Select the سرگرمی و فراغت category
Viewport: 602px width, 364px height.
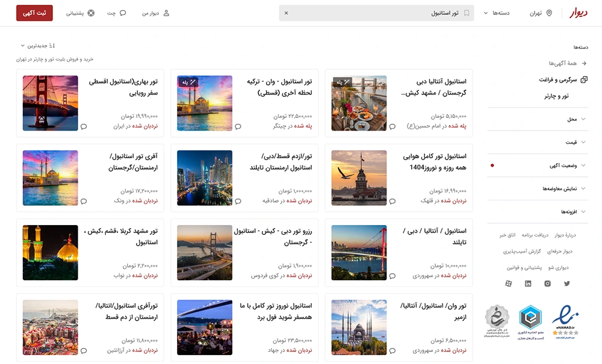(563, 80)
